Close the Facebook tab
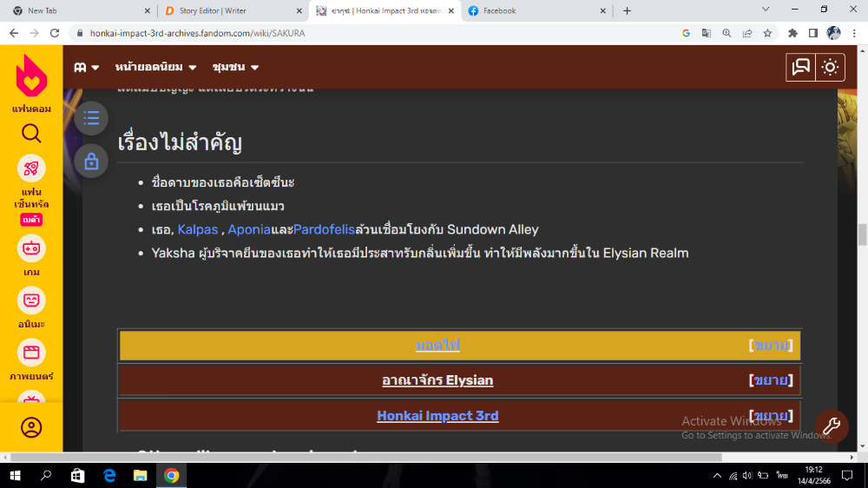The image size is (868, 488). 603,10
